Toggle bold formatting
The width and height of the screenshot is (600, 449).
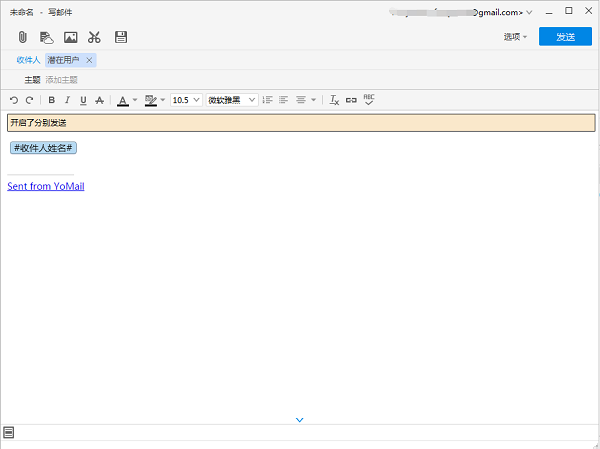pos(52,100)
